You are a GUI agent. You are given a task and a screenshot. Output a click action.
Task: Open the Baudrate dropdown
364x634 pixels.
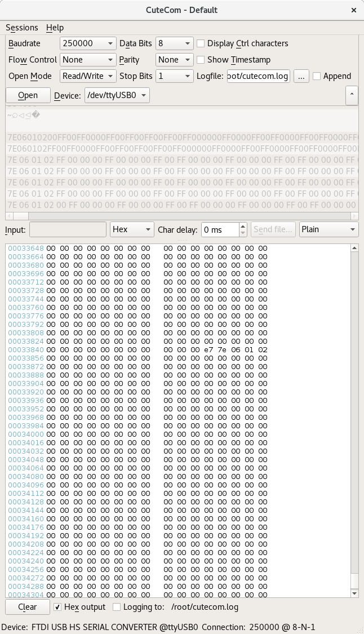(87, 43)
